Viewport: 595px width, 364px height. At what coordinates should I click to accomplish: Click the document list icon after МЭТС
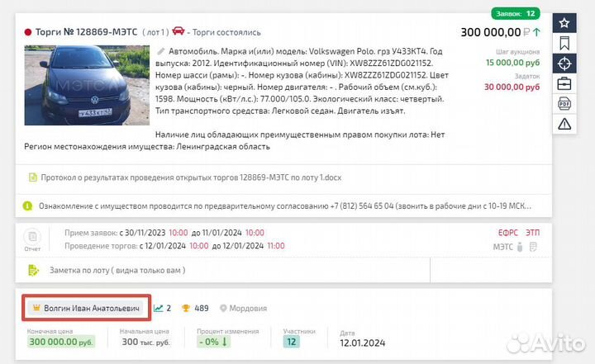click(x=533, y=247)
